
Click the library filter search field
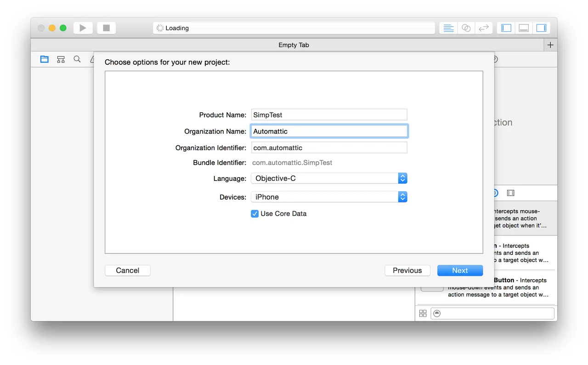492,313
